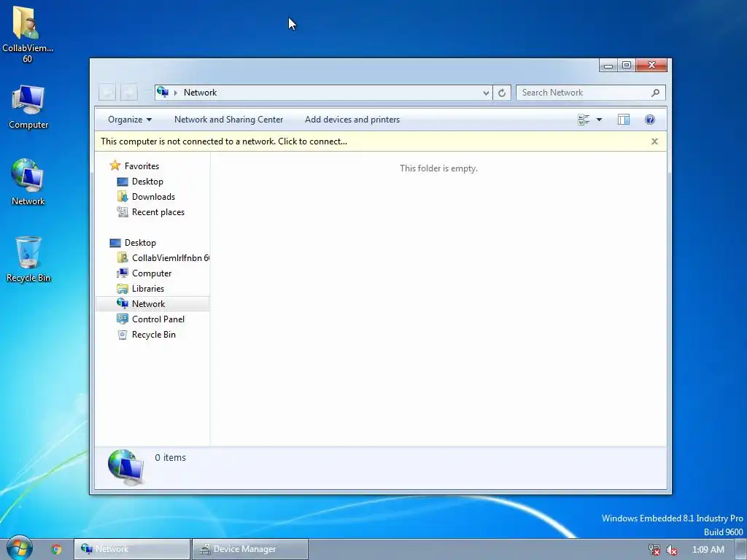
Task: Minimize the Network window
Action: point(608,65)
